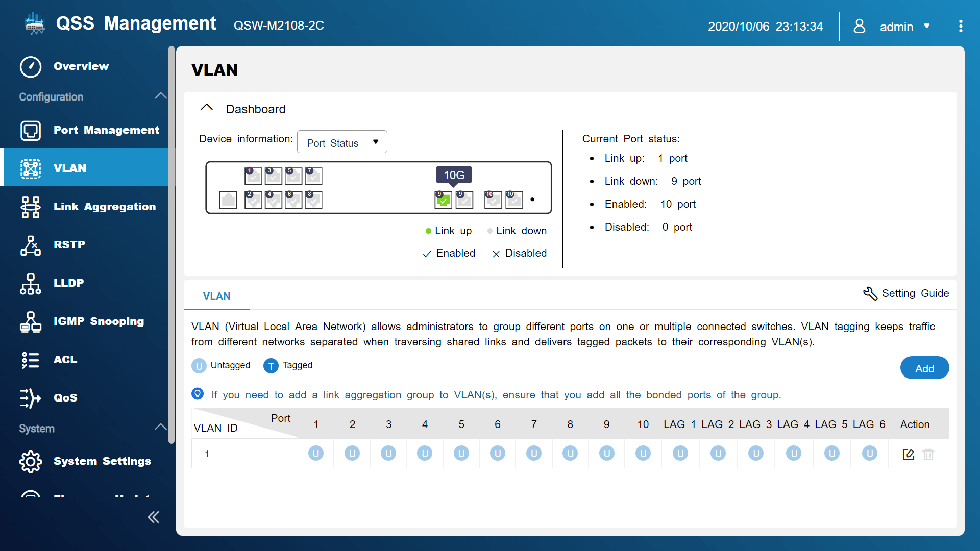Toggle the Enabled port status indicator
This screenshot has width=980, height=551.
coord(427,253)
